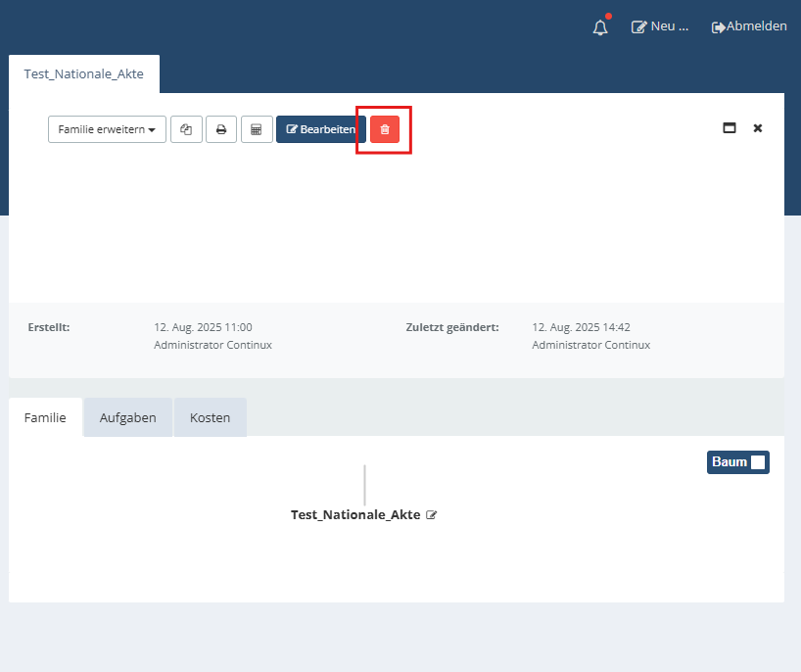This screenshot has height=672, width=801.
Task: Click Administrator Continux under Zuletzt geändert
Action: (x=591, y=345)
